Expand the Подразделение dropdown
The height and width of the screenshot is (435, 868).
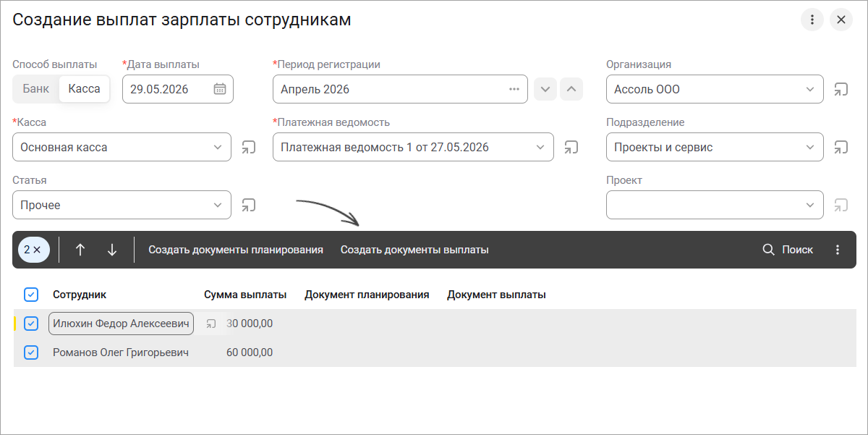[x=810, y=147]
